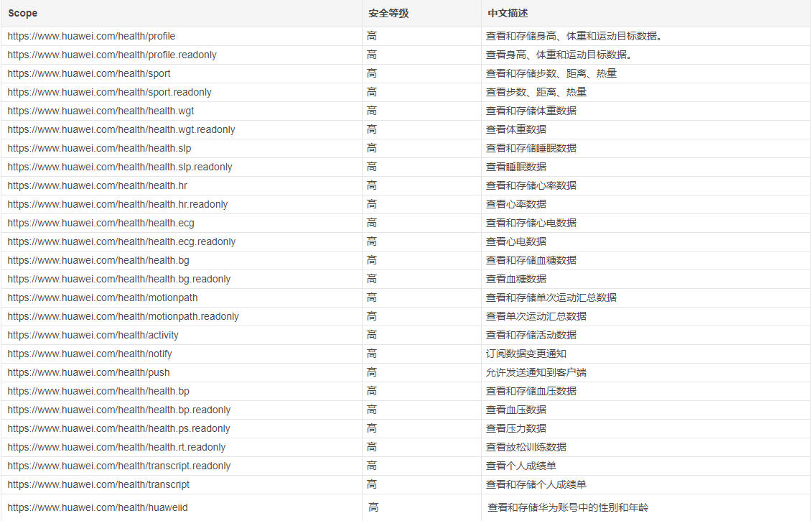812x521 pixels.
Task: Click 高 security level in health/notify row
Action: point(372,354)
